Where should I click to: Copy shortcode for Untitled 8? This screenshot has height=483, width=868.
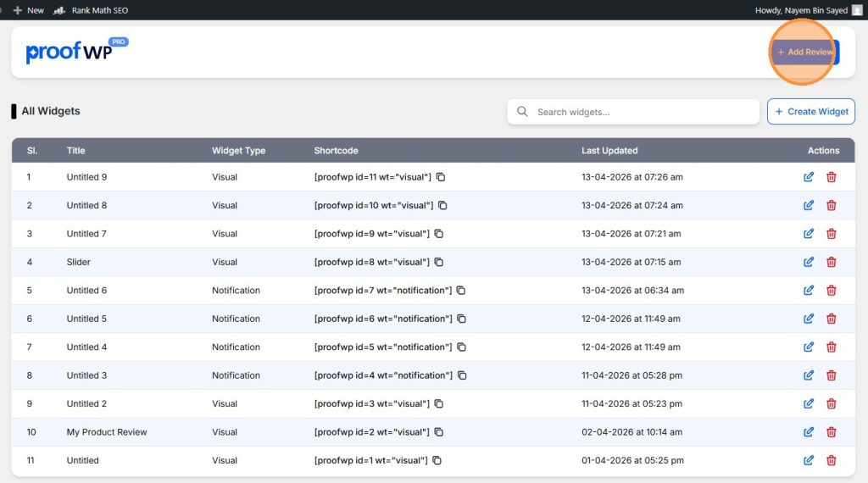point(442,205)
